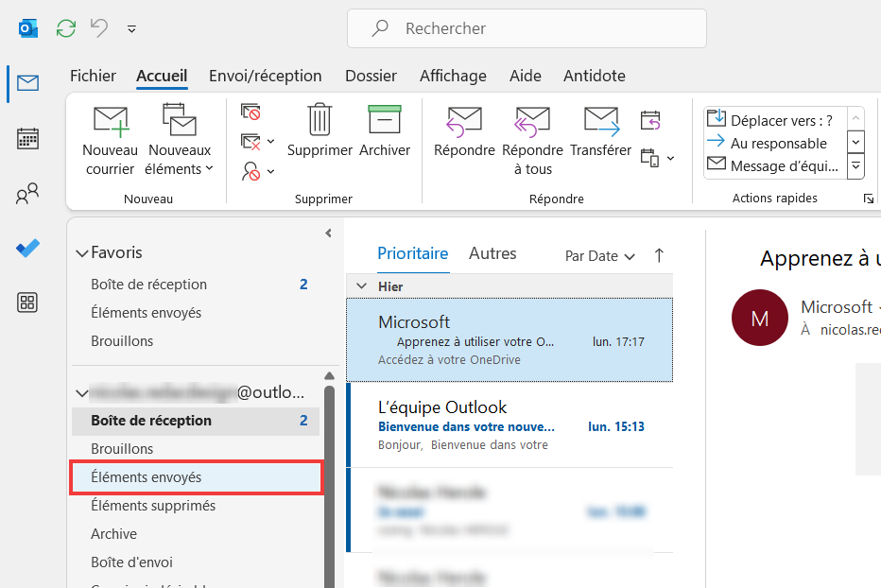Open the To Do checkmark app in sidebar
The width and height of the screenshot is (881, 588).
27,248
